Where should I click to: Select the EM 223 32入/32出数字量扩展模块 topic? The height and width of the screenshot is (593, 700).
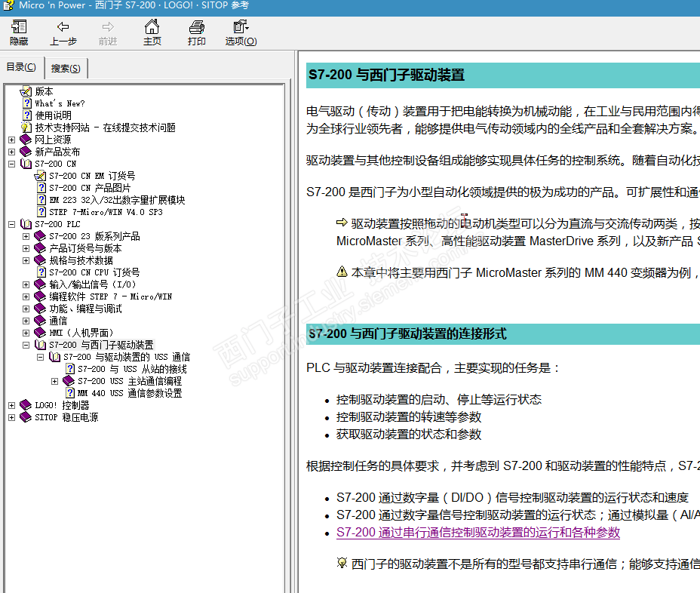pyautogui.click(x=117, y=200)
